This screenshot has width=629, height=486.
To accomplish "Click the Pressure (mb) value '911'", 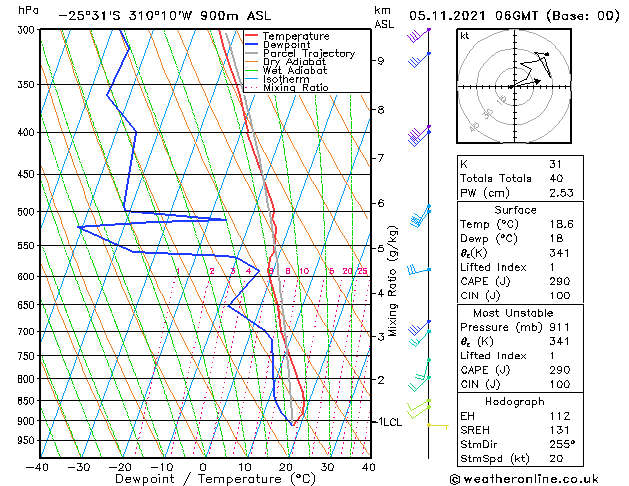I will tap(560, 327).
